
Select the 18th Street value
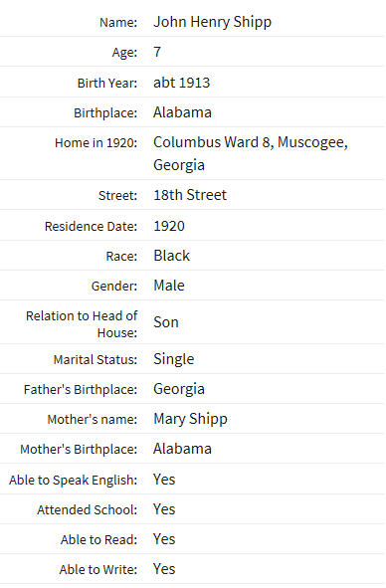(190, 195)
